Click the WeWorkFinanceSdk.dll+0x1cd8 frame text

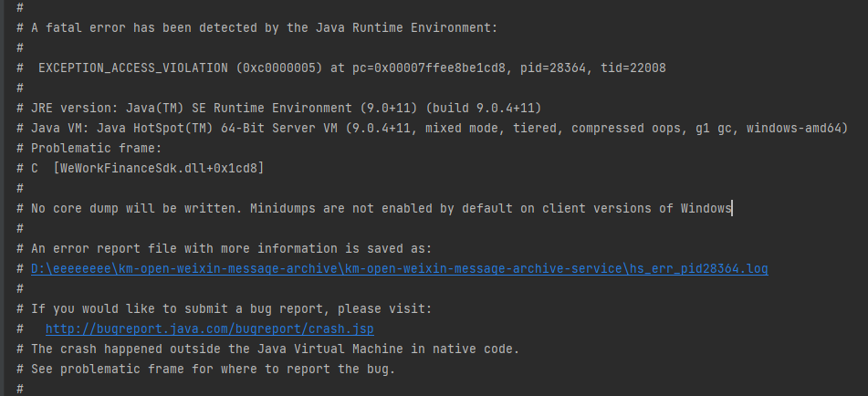(x=158, y=168)
